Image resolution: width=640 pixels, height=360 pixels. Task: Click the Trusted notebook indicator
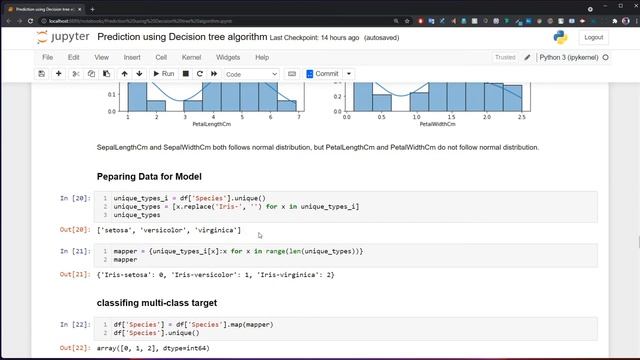tap(505, 58)
